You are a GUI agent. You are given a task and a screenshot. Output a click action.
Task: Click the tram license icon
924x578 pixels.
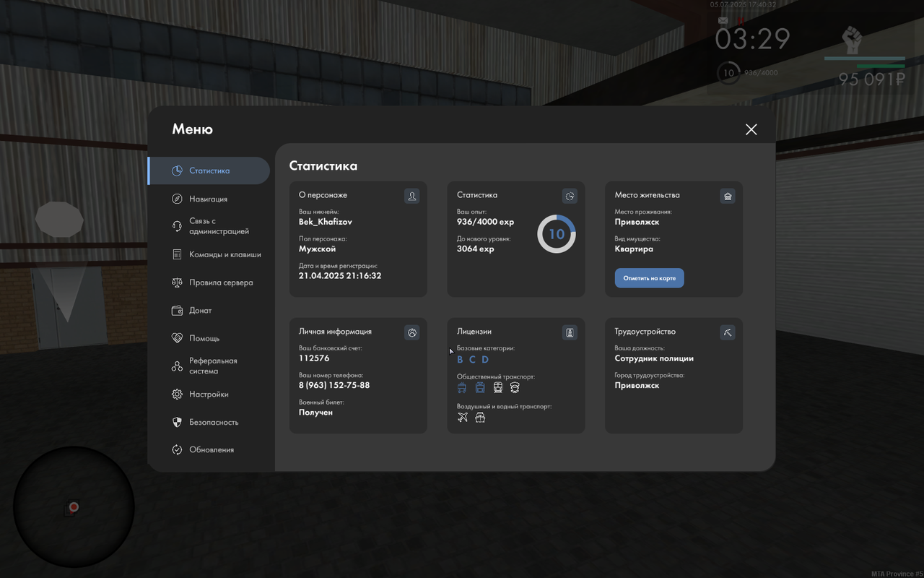[480, 388]
